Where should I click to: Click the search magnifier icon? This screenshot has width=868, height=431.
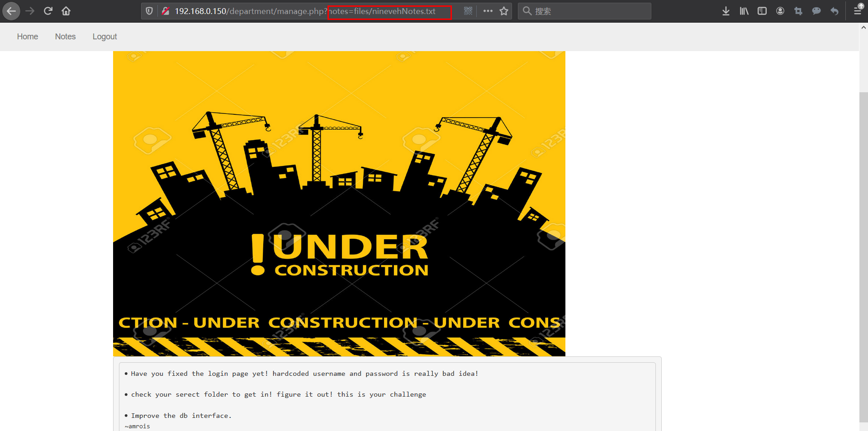tap(527, 11)
